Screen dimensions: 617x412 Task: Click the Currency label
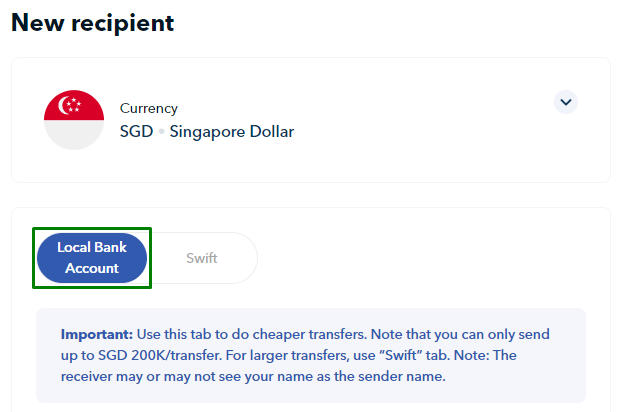pos(149,108)
